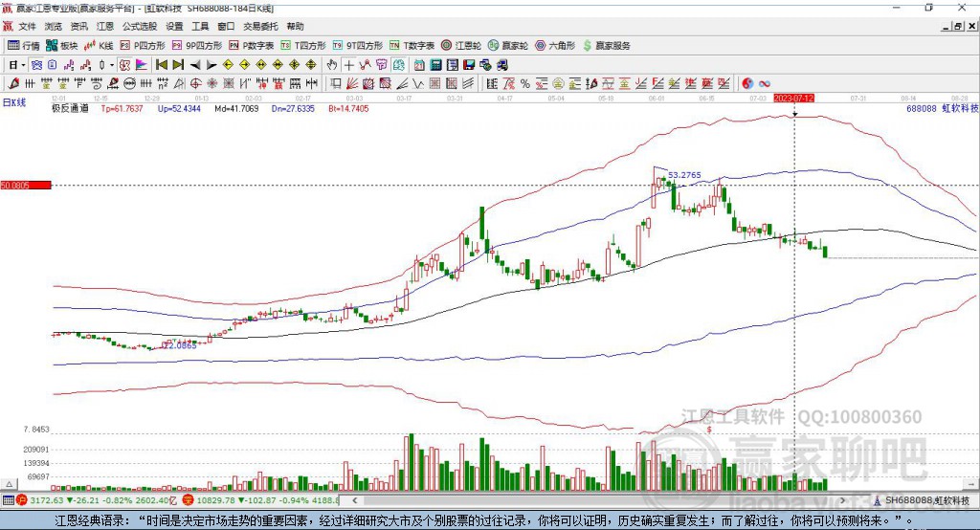The image size is (980, 530).
Task: Jump to the last bar (green skip-end arrow)
Action: point(178,65)
